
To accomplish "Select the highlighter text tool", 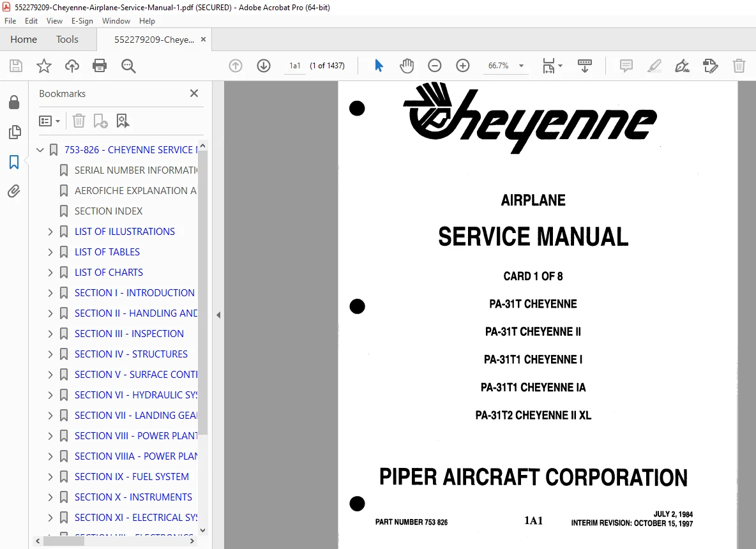I will pos(654,66).
